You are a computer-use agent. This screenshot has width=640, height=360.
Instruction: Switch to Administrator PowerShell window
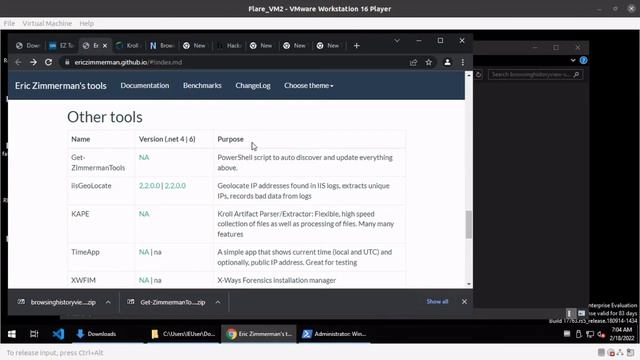[335, 334]
